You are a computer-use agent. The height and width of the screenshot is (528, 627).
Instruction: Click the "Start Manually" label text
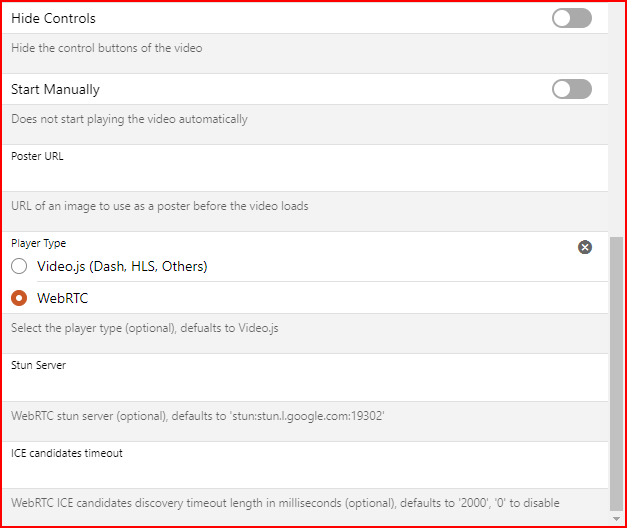(x=56, y=89)
